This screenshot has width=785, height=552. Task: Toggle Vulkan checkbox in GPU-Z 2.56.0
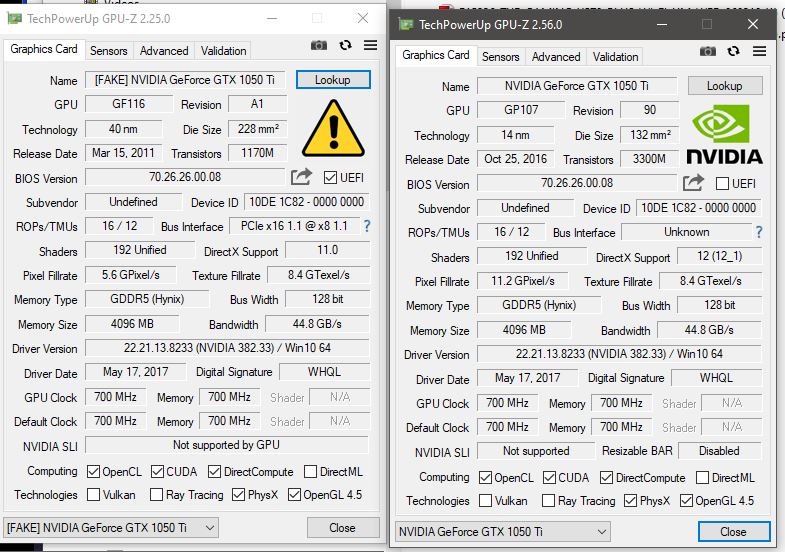tap(485, 500)
